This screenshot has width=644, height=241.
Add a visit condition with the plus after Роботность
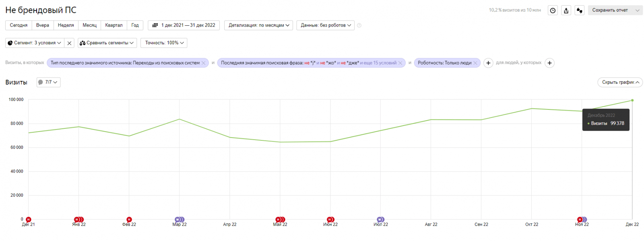(488, 63)
